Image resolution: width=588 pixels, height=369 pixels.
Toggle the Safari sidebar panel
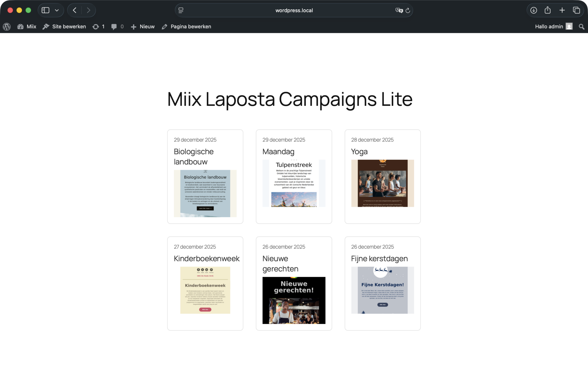click(45, 10)
